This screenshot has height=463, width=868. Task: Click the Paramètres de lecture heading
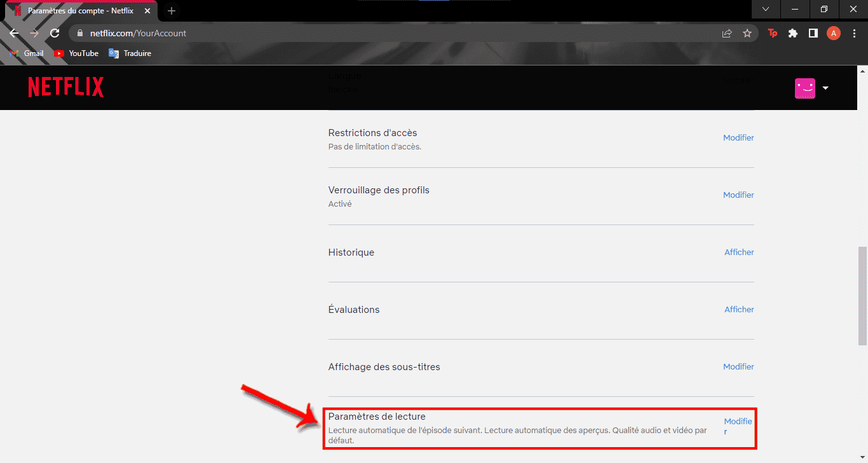377,417
